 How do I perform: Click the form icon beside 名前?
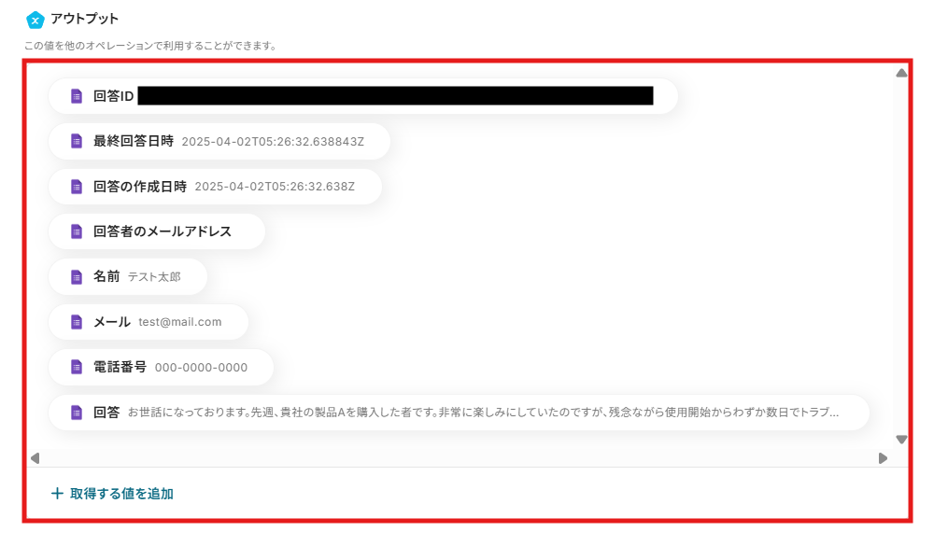point(77,276)
